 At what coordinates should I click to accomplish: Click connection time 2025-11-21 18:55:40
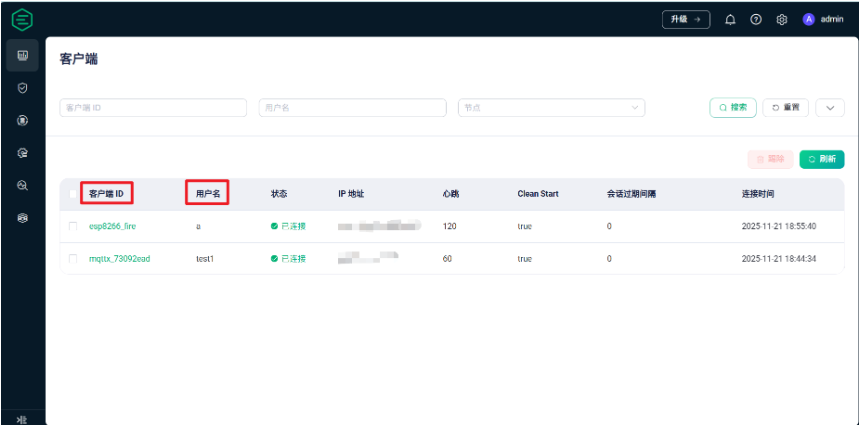tap(779, 226)
